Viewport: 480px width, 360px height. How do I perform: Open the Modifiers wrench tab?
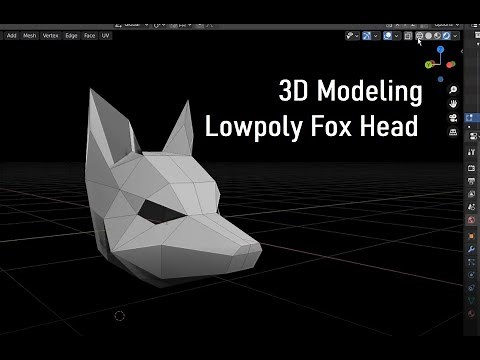point(471,249)
